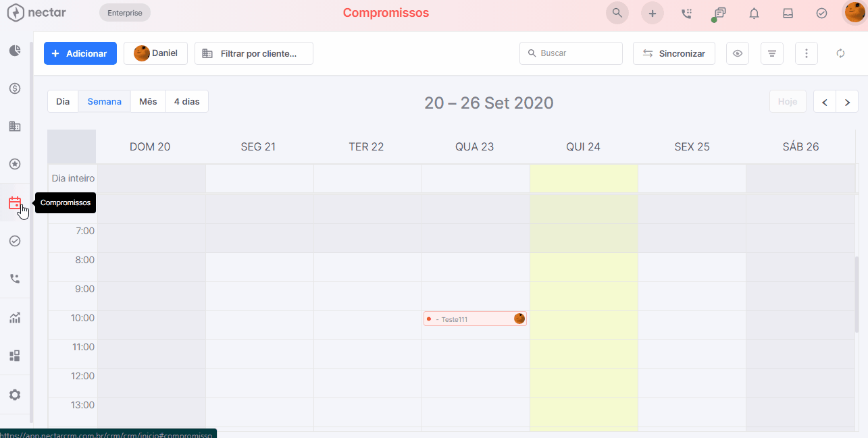Screen dimensions: 868x438
Task: Open the three-dot more options menu
Action: coord(807,53)
